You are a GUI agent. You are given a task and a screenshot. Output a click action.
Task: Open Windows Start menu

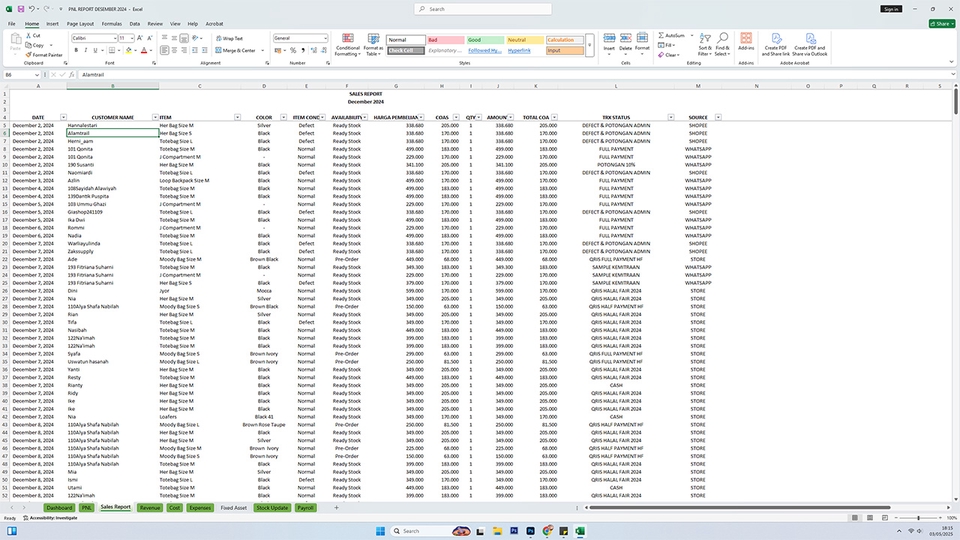(380, 531)
